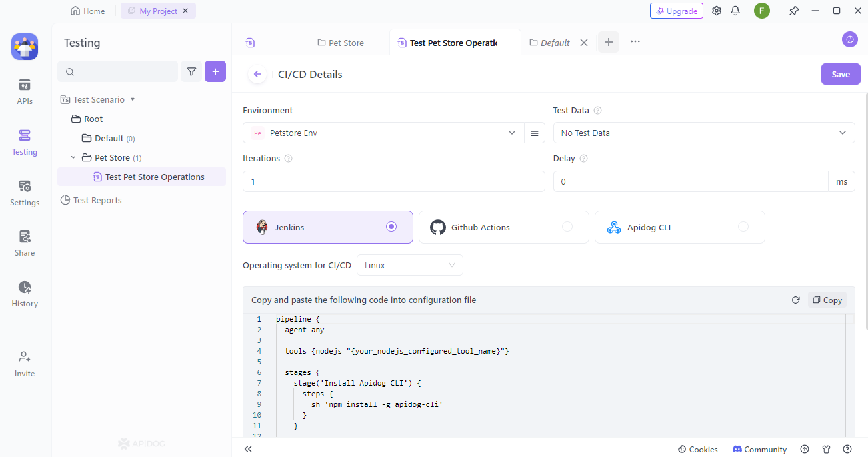
Task: Open the Settings section in the left sidebar
Action: click(x=25, y=193)
